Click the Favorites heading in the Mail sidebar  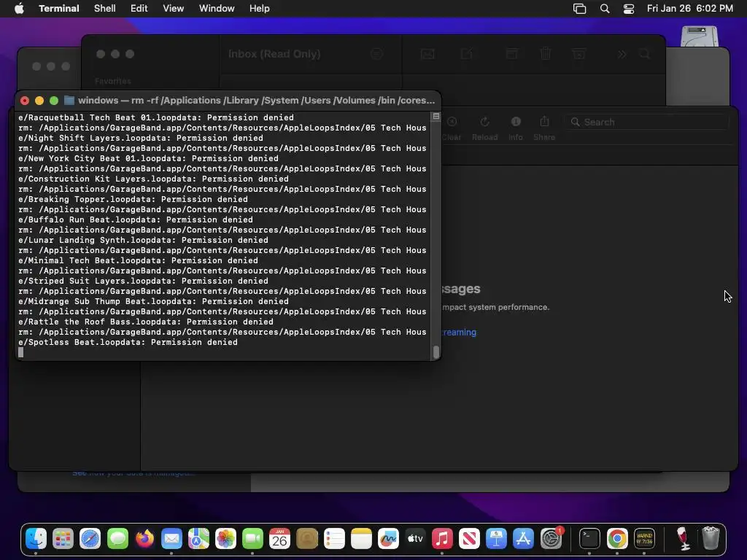tap(113, 82)
